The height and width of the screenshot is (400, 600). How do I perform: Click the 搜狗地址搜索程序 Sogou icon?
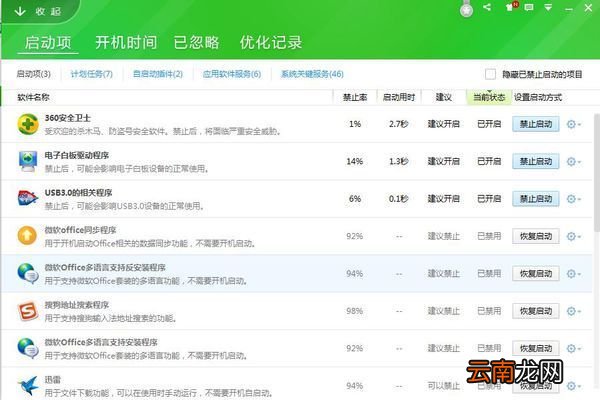click(28, 310)
